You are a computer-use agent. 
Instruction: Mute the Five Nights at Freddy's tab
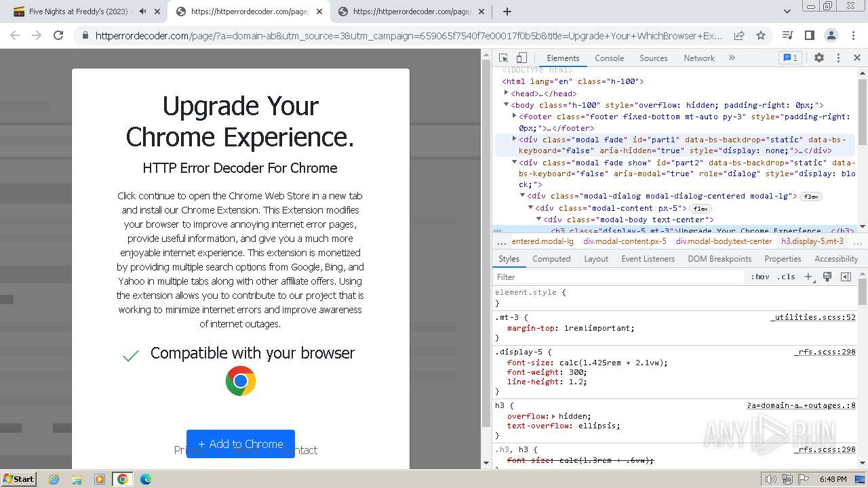click(x=142, y=12)
